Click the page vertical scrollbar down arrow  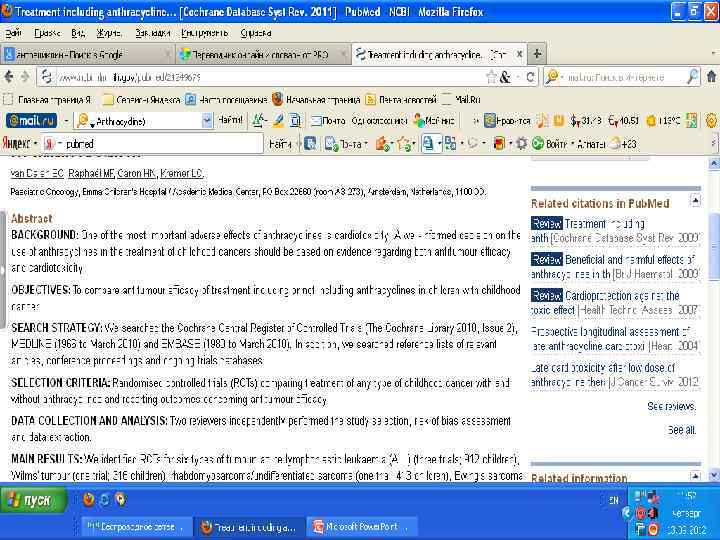click(714, 476)
